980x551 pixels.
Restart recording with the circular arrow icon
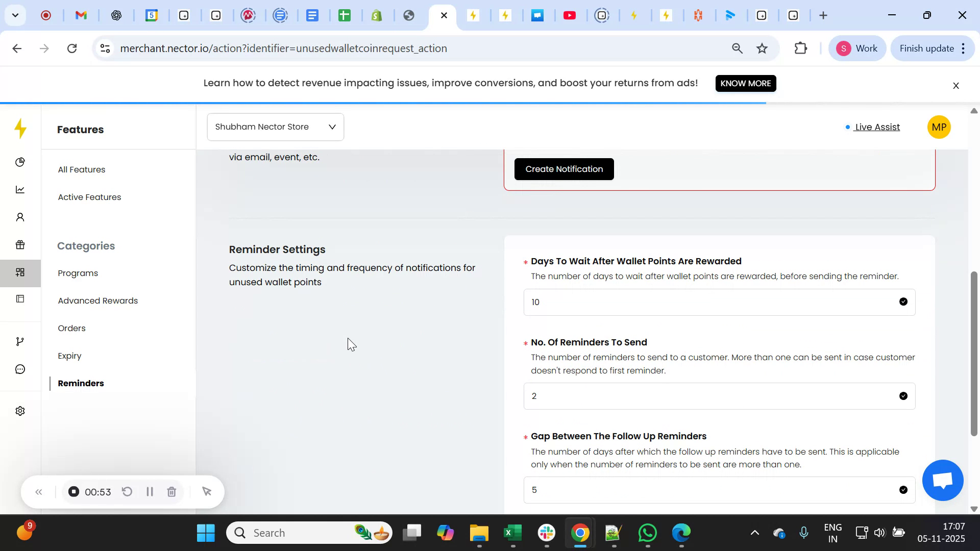(127, 492)
